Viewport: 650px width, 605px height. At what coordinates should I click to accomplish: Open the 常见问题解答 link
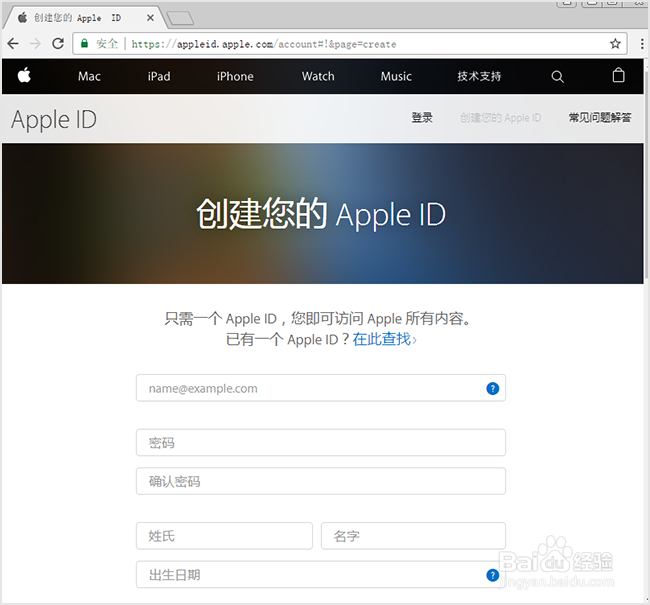tap(600, 118)
